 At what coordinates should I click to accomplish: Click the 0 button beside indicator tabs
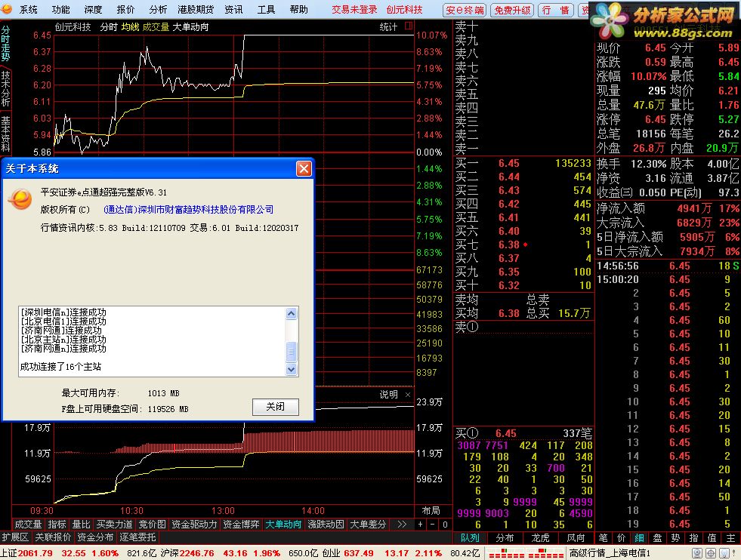click(x=445, y=525)
